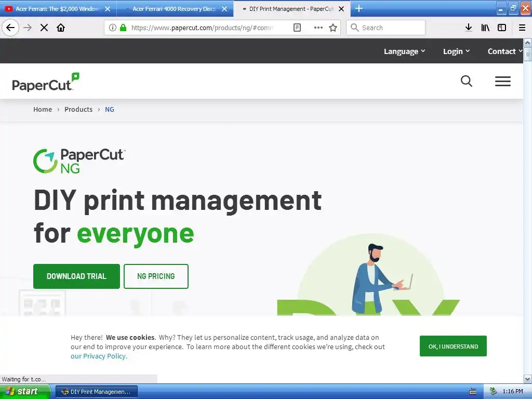Image resolution: width=532 pixels, height=399 pixels.
Task: Click the green padlock security icon
Action: tap(123, 28)
